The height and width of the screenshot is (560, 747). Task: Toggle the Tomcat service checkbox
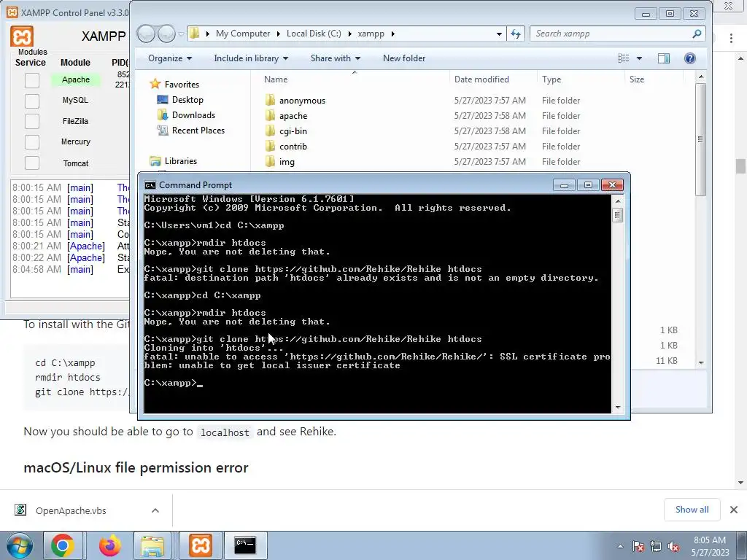click(x=32, y=163)
